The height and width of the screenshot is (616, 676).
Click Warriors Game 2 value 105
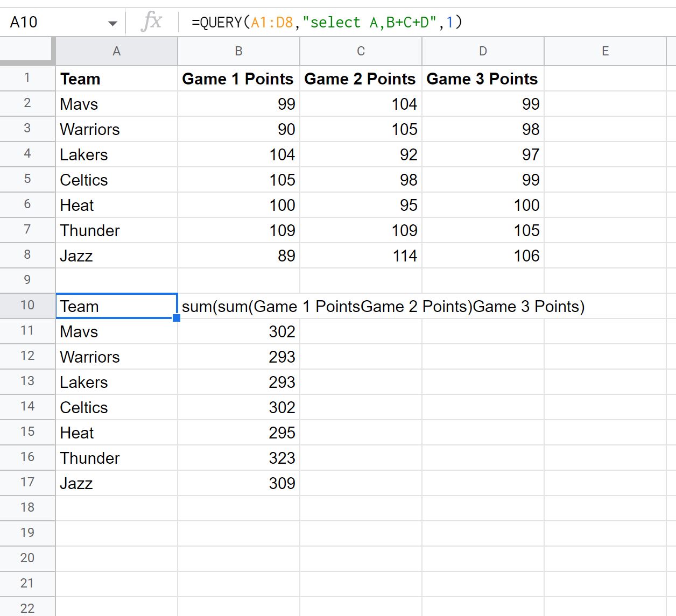361,129
